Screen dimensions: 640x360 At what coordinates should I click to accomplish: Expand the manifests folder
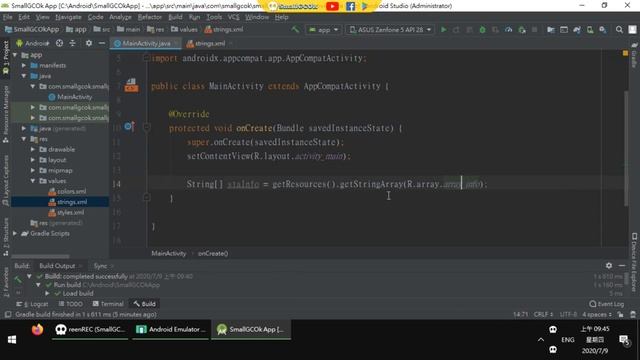(24, 65)
